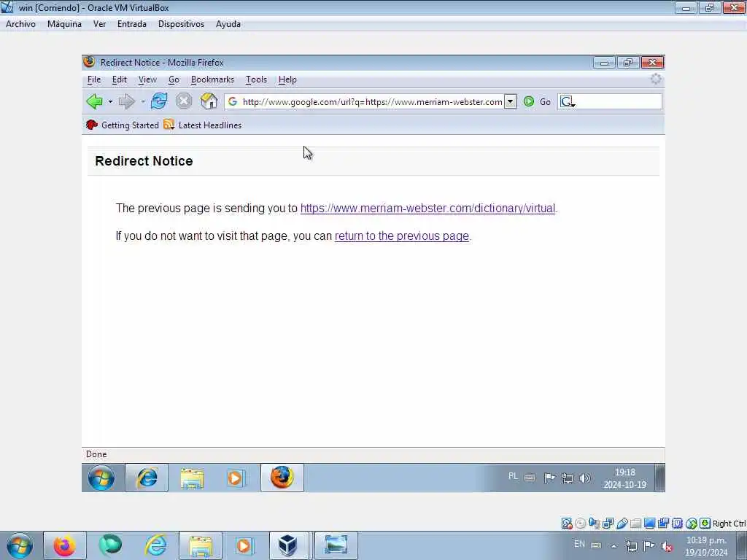Image resolution: width=747 pixels, height=560 pixels.
Task: Open the Latest Headlines feed bookmark
Action: point(203,125)
